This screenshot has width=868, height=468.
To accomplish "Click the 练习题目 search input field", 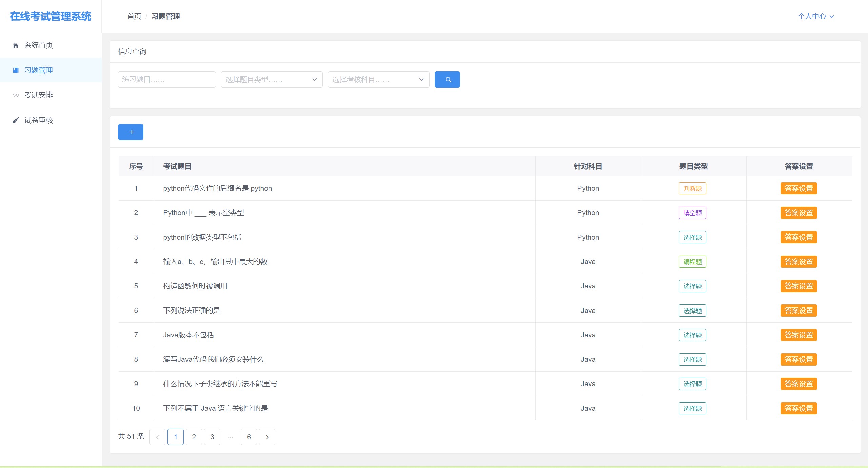I will coord(166,79).
